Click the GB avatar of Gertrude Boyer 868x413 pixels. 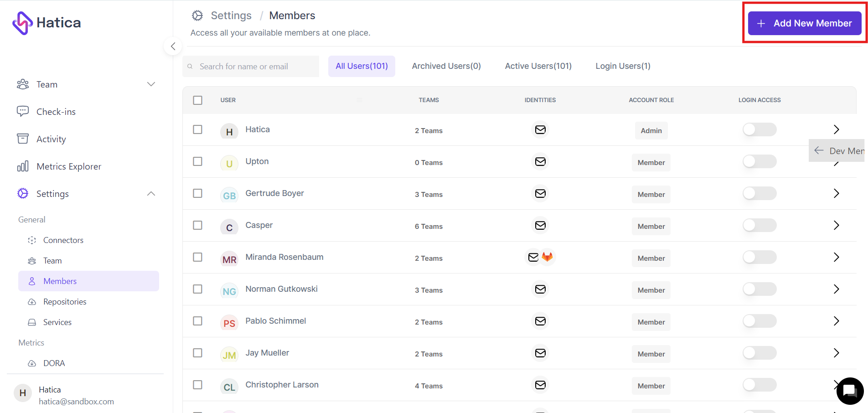coord(229,196)
